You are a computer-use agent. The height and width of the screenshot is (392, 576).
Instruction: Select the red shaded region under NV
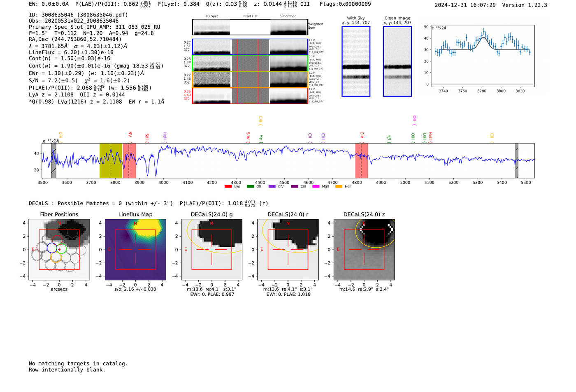[130, 161]
